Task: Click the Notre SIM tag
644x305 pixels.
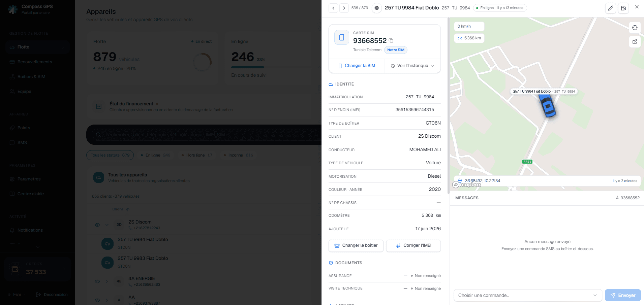Action: tap(396, 50)
